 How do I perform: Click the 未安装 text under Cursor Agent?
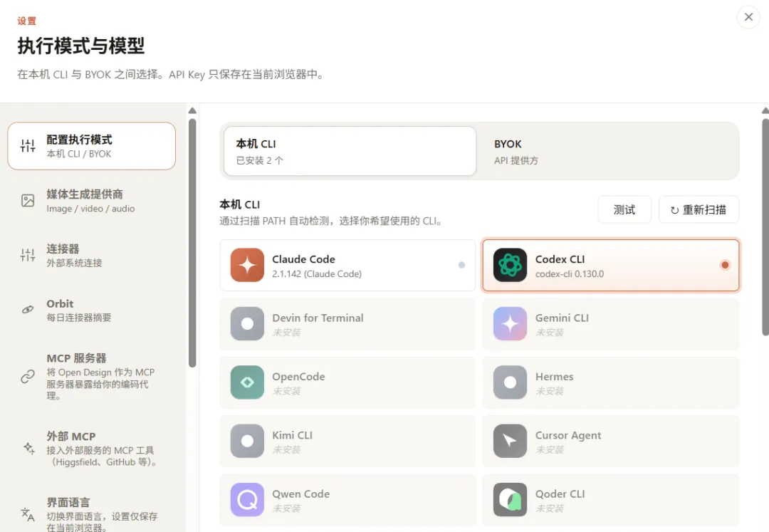click(x=549, y=449)
